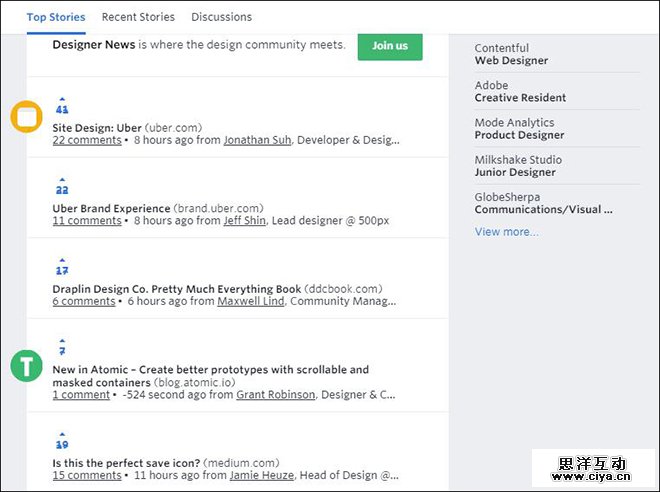
Task: Open the 22 comments link
Action: (x=86, y=140)
